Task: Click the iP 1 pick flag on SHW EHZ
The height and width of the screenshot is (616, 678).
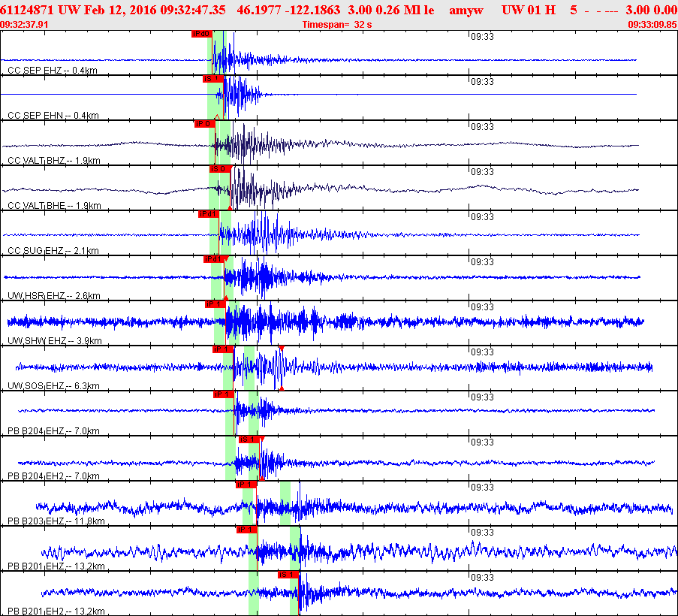Action: pyautogui.click(x=215, y=304)
